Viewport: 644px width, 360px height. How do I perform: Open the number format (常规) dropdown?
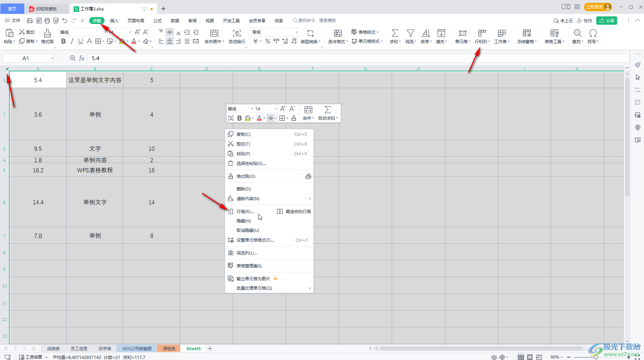click(x=296, y=32)
